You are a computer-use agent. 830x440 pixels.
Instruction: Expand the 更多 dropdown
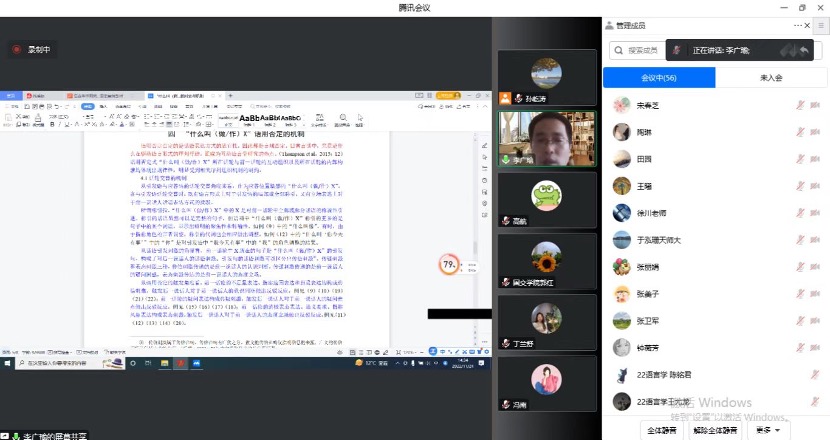click(770, 429)
